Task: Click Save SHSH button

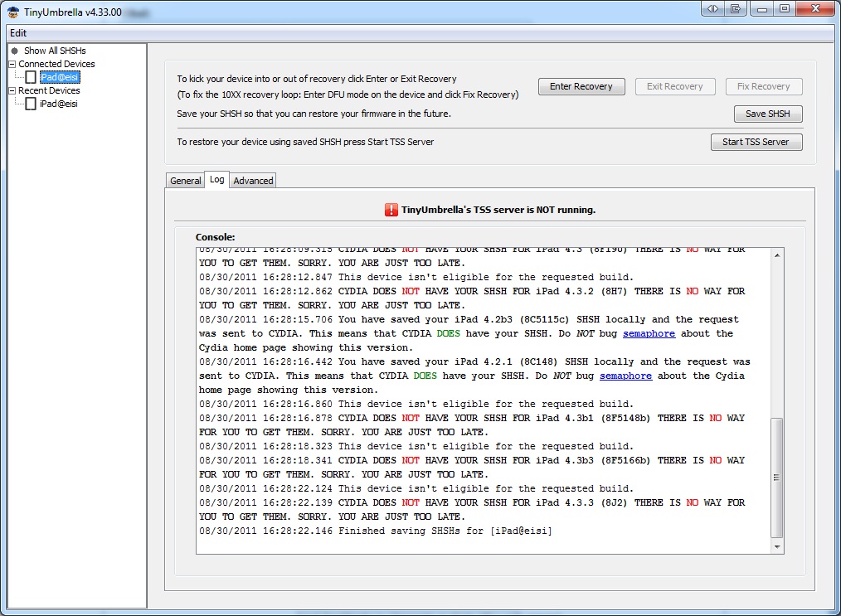Action: tap(768, 114)
